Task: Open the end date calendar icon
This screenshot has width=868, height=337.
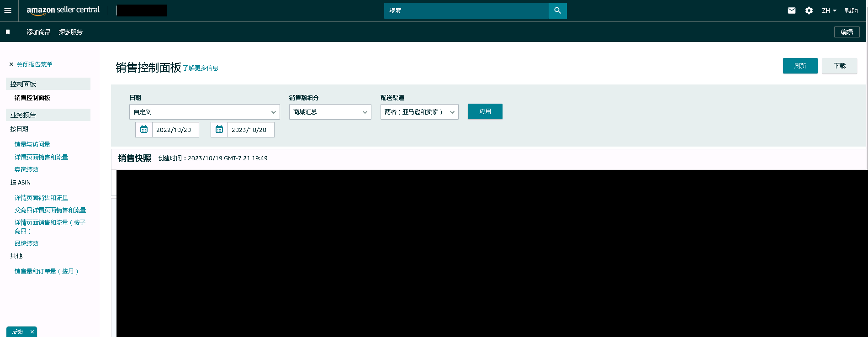Action: (x=219, y=129)
